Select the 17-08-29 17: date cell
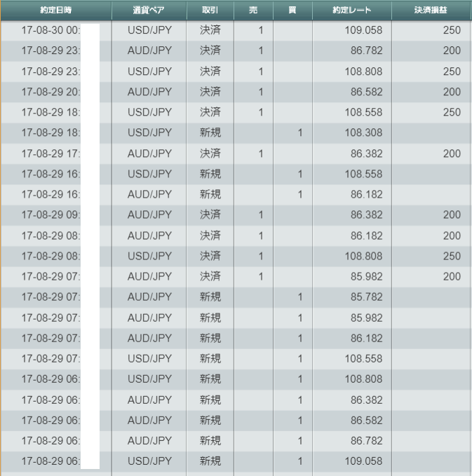Viewport: 472px width, 476px height. [49, 153]
